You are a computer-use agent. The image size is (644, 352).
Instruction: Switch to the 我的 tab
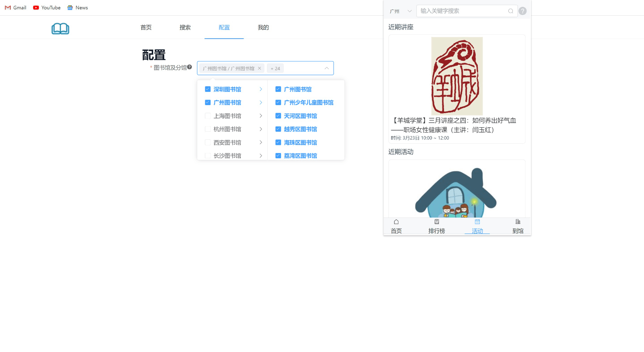tap(263, 27)
